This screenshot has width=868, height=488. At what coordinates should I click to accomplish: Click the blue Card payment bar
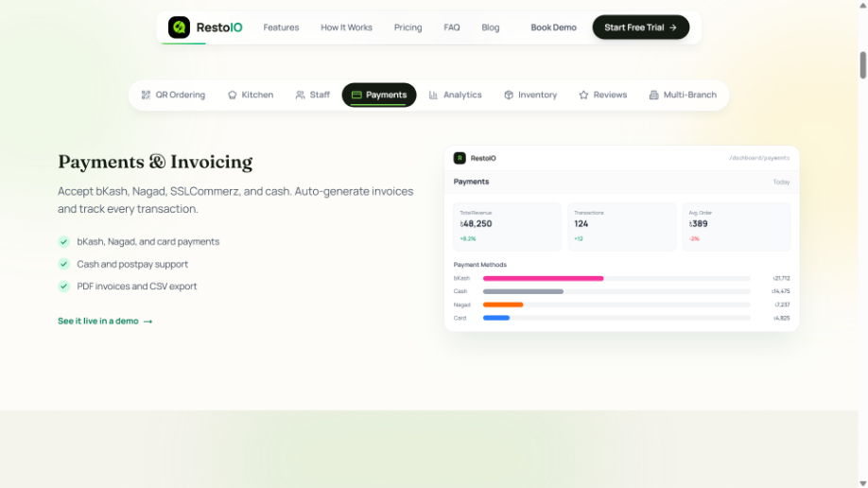pyautogui.click(x=496, y=318)
